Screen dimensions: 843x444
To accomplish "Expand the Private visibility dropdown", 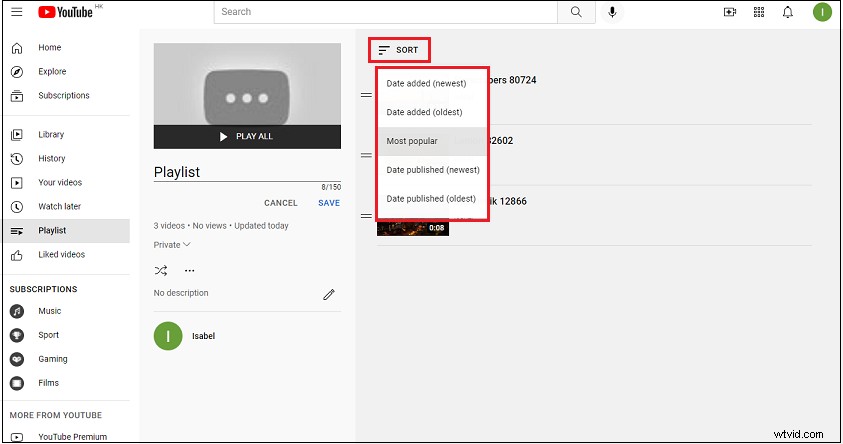I will [172, 245].
